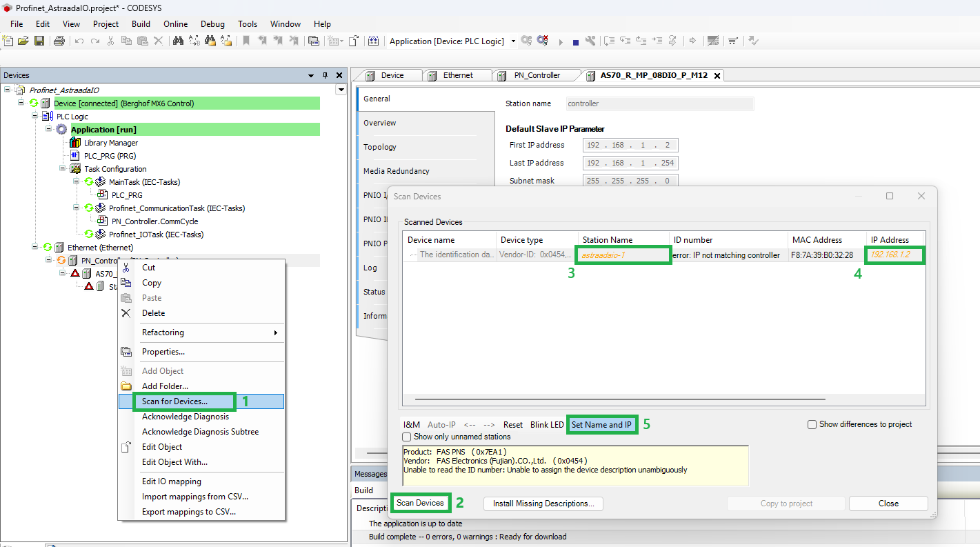The image size is (980, 547).
Task: Click the Build toolbar icon
Action: pyautogui.click(x=373, y=41)
